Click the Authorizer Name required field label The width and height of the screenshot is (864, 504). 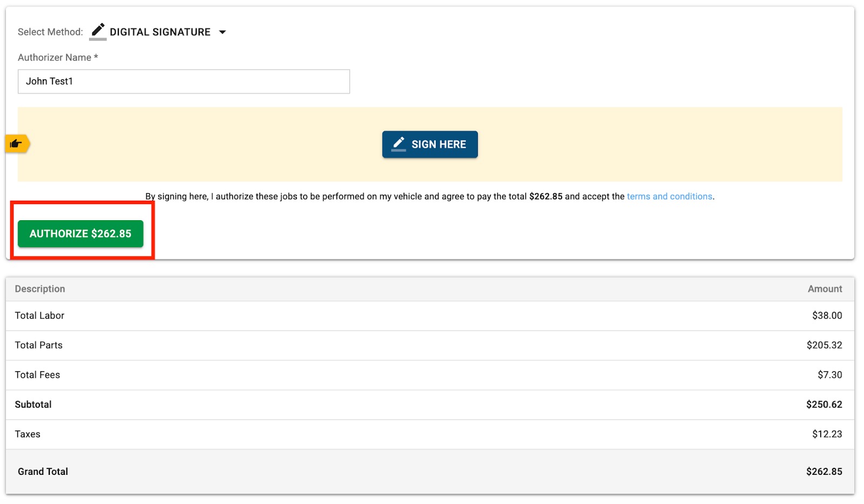click(x=57, y=57)
